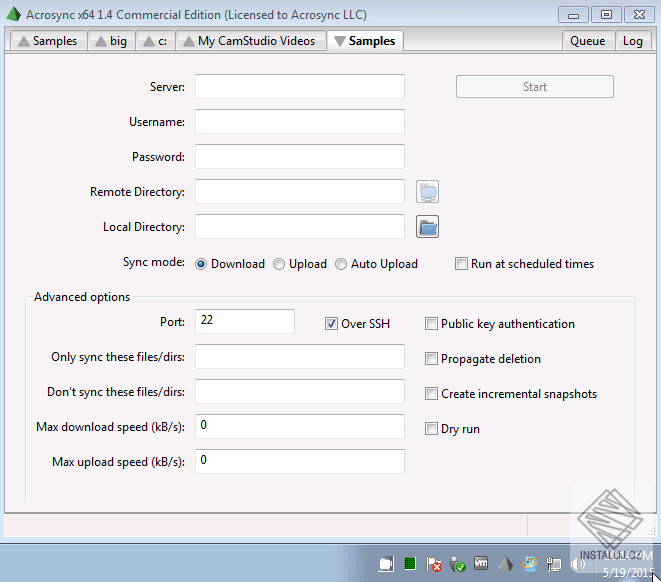Click the Acrosync pyramid tray icon
Viewport: 661px width, 582px height.
point(505,564)
